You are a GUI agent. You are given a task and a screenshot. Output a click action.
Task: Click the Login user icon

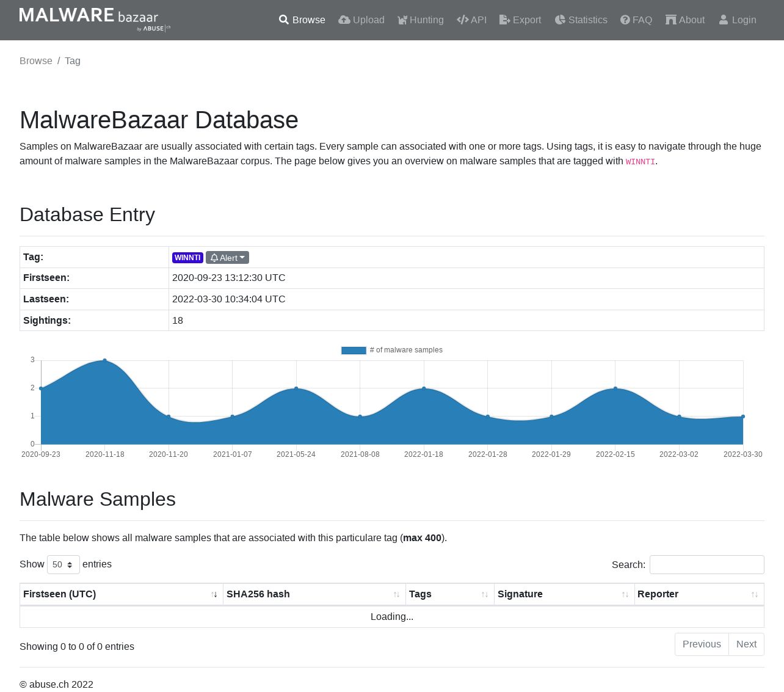click(724, 20)
